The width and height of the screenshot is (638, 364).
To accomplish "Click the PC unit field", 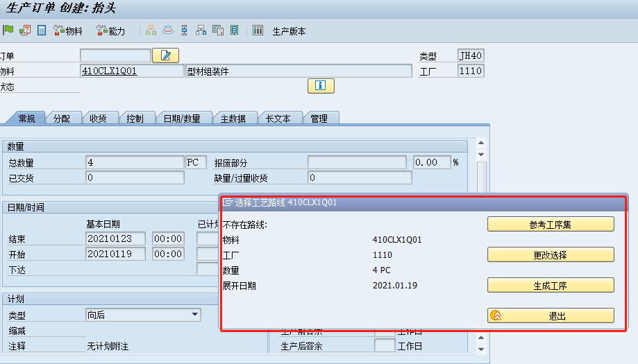I will [196, 162].
